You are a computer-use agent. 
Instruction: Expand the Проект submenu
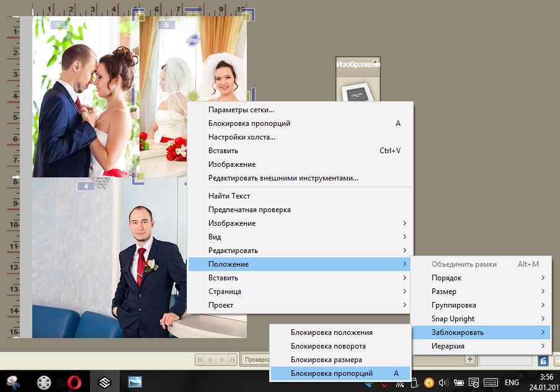click(300, 305)
